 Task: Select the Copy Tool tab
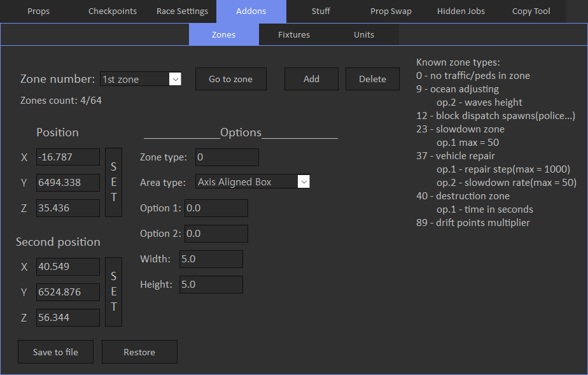[x=531, y=11]
